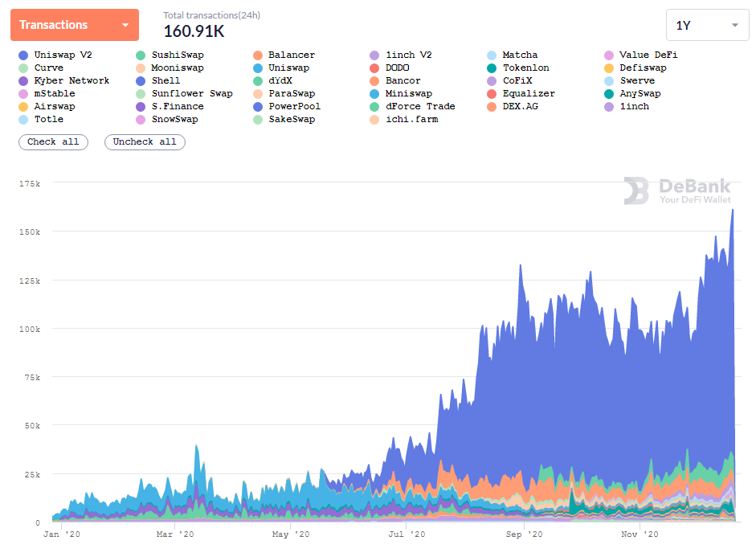Click the Equalizer legend label
The image size is (756, 557).
click(529, 93)
